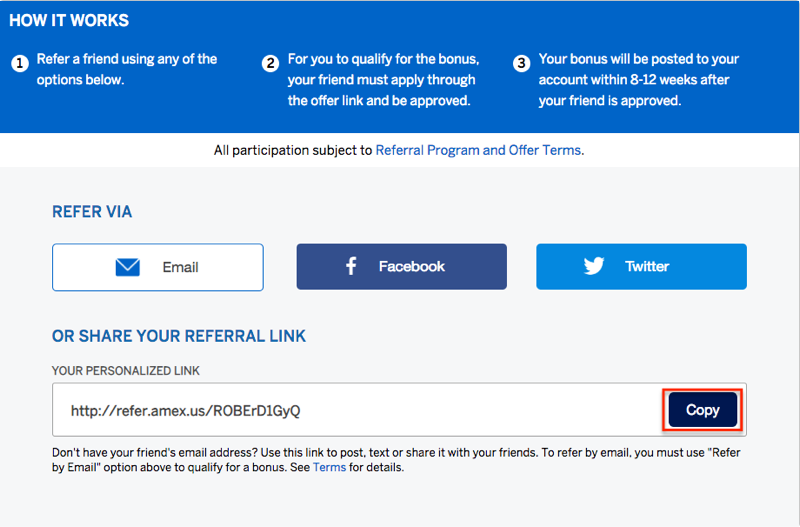
Task: Click the Twitter bird icon
Action: click(x=594, y=266)
